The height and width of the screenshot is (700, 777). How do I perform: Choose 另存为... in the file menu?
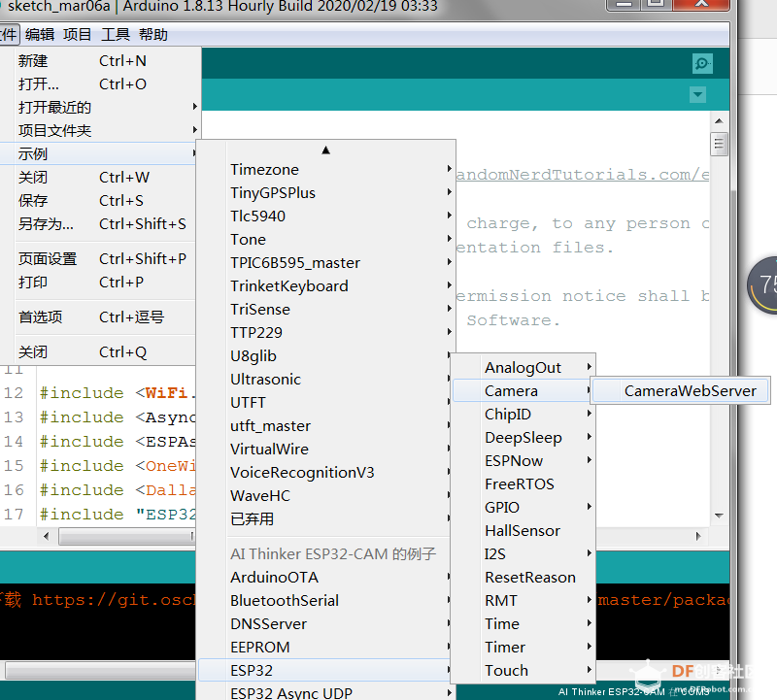tap(100, 224)
